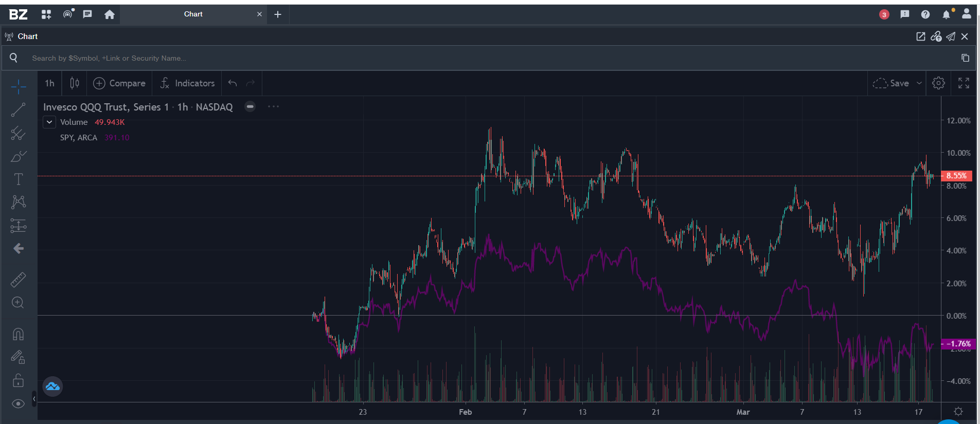This screenshot has width=980, height=424.
Task: Copy using the duplicate icon in search bar
Action: [x=965, y=58]
